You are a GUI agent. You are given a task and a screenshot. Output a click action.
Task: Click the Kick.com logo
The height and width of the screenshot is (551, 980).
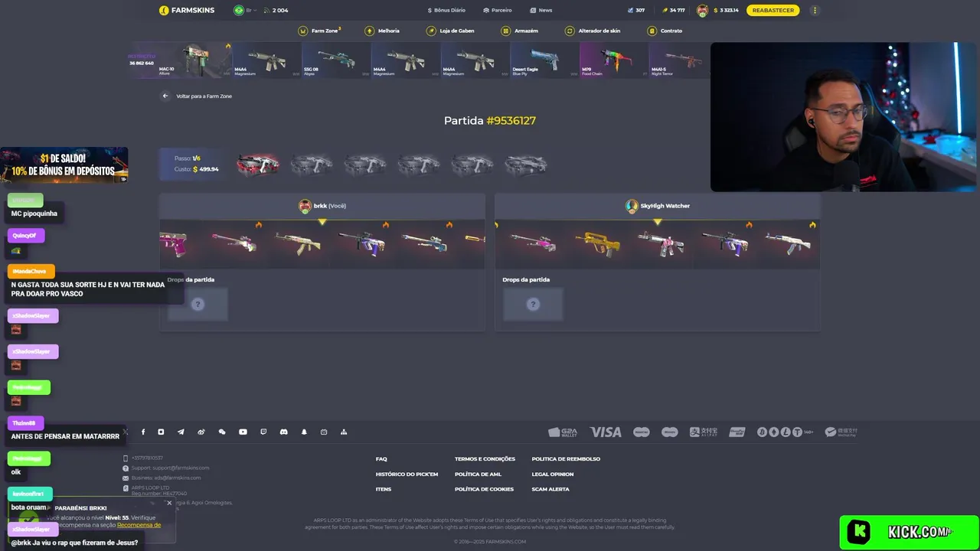pyautogui.click(x=909, y=532)
